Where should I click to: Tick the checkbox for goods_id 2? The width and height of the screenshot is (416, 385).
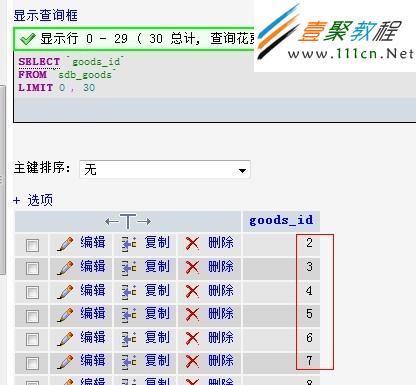point(32,245)
